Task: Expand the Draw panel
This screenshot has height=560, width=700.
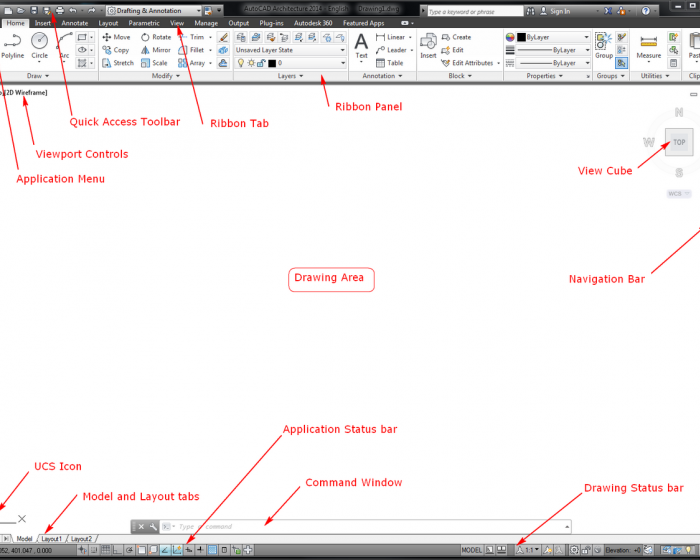Action: coord(38,76)
